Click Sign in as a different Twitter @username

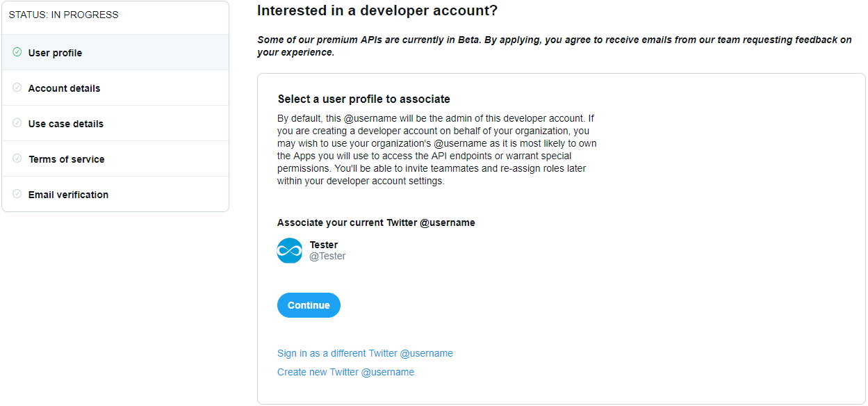(365, 353)
